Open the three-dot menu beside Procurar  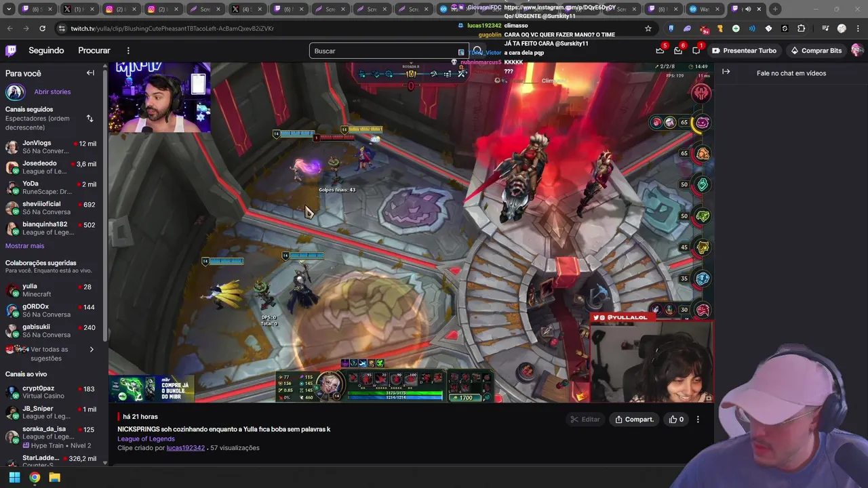click(128, 51)
